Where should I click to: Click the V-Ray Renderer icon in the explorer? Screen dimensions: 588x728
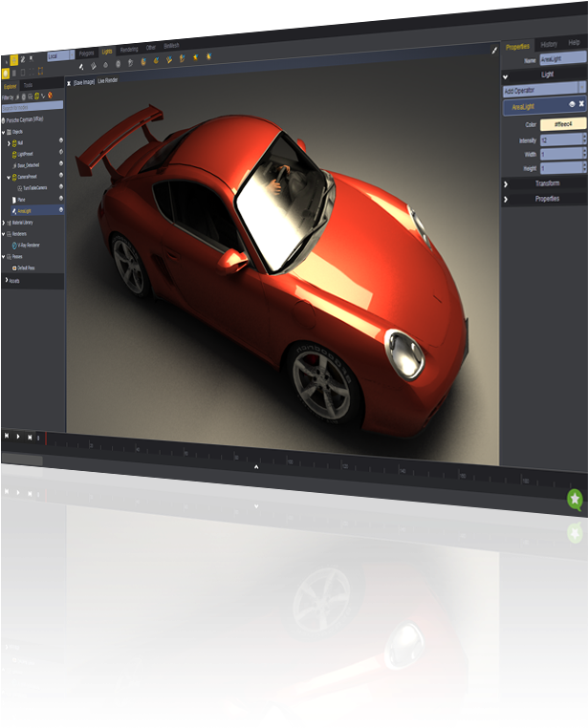(14, 245)
